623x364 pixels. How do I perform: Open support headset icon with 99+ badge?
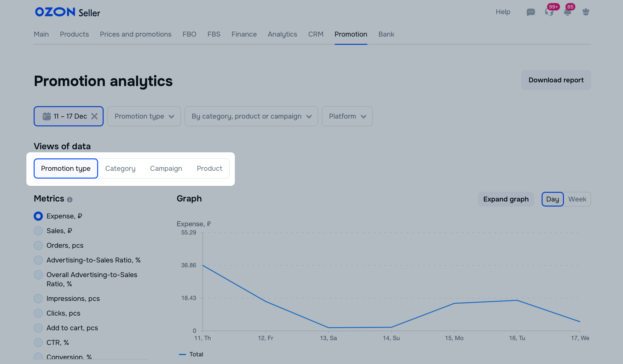pos(549,12)
